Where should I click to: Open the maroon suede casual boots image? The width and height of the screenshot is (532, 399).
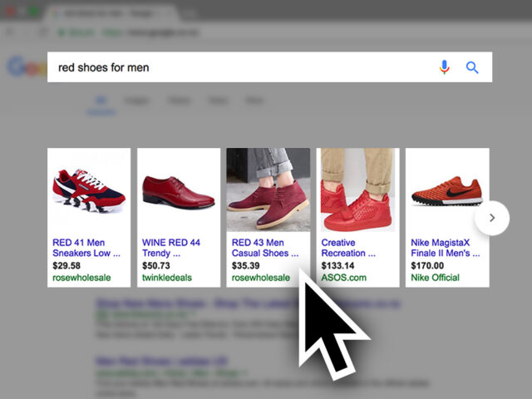268,190
